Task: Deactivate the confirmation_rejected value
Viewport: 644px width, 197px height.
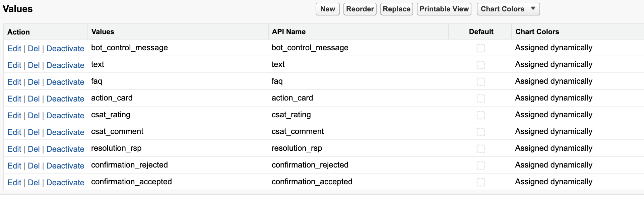Action: tap(65, 166)
